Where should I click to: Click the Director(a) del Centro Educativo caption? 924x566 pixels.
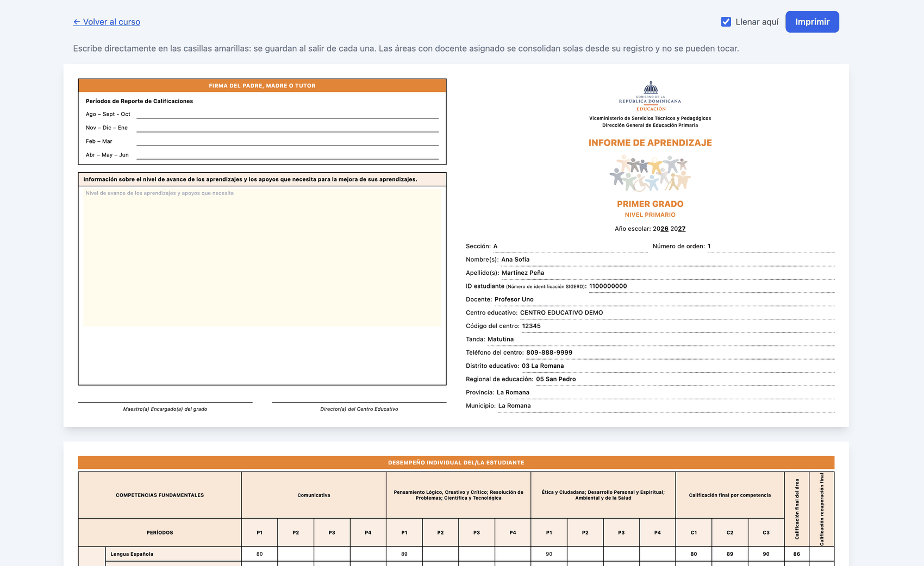(x=359, y=409)
